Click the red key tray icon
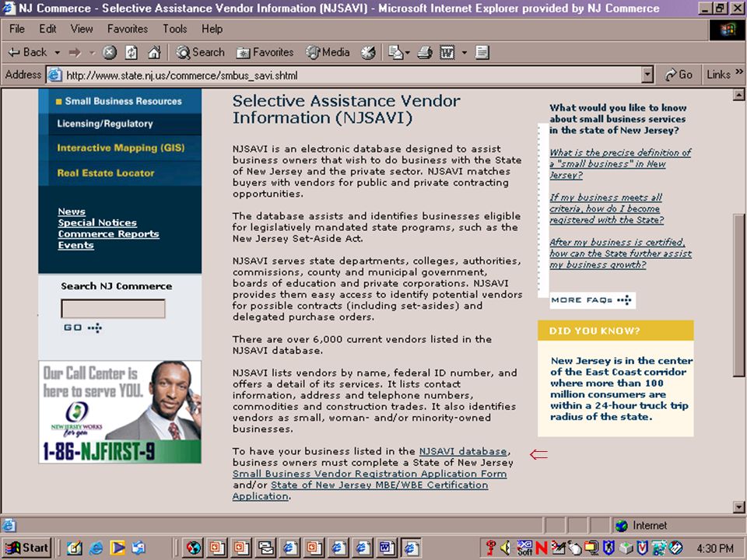This screenshot has width=747, height=560. point(490,548)
